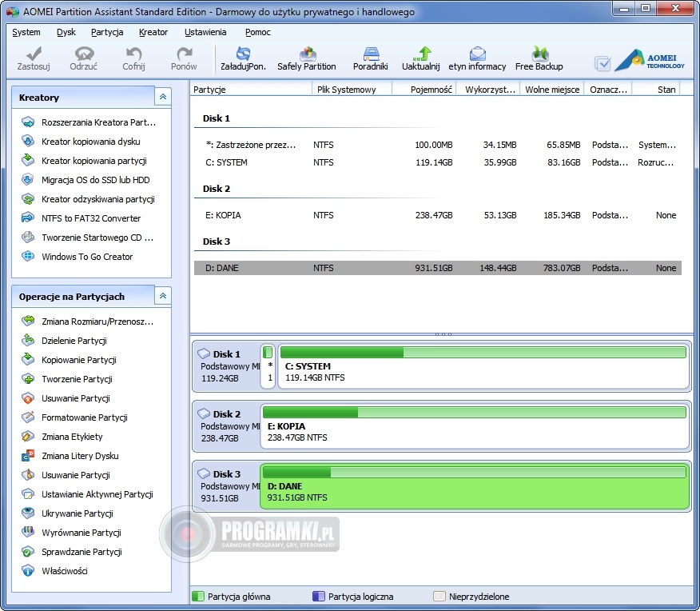Sort by Plik Systemowy column header
The height and width of the screenshot is (611, 700).
[352, 90]
